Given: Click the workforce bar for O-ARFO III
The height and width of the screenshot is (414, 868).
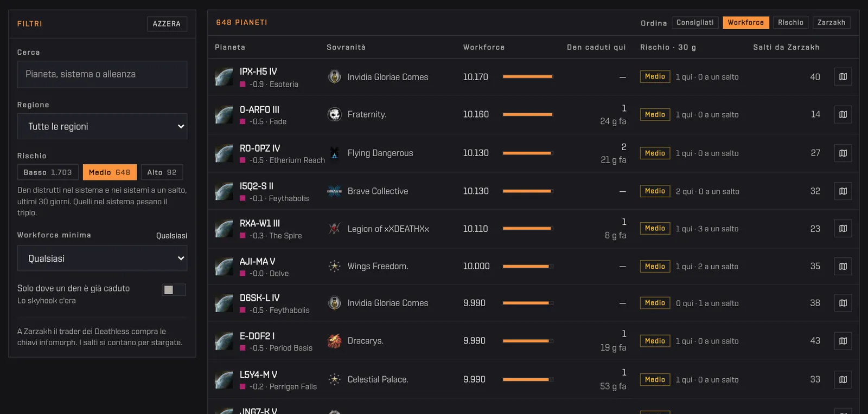Looking at the screenshot, I should tap(528, 114).
